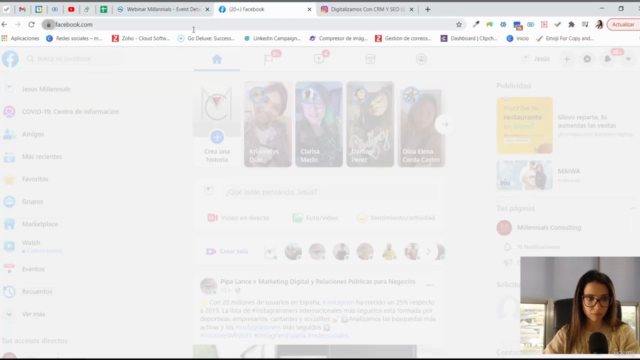Open the LinkedIn Campaign... bookmark

pyautogui.click(x=272, y=38)
